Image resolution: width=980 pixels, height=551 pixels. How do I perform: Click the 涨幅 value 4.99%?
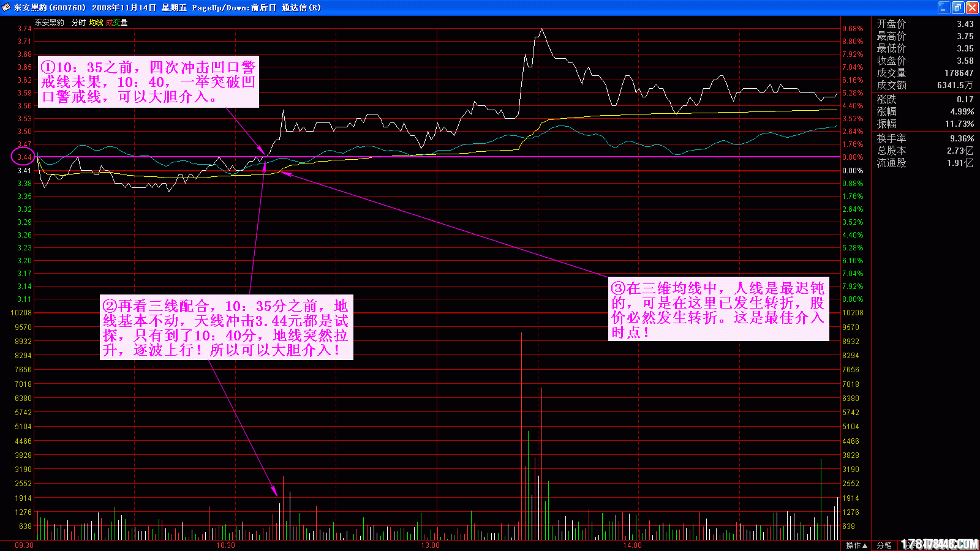(962, 111)
